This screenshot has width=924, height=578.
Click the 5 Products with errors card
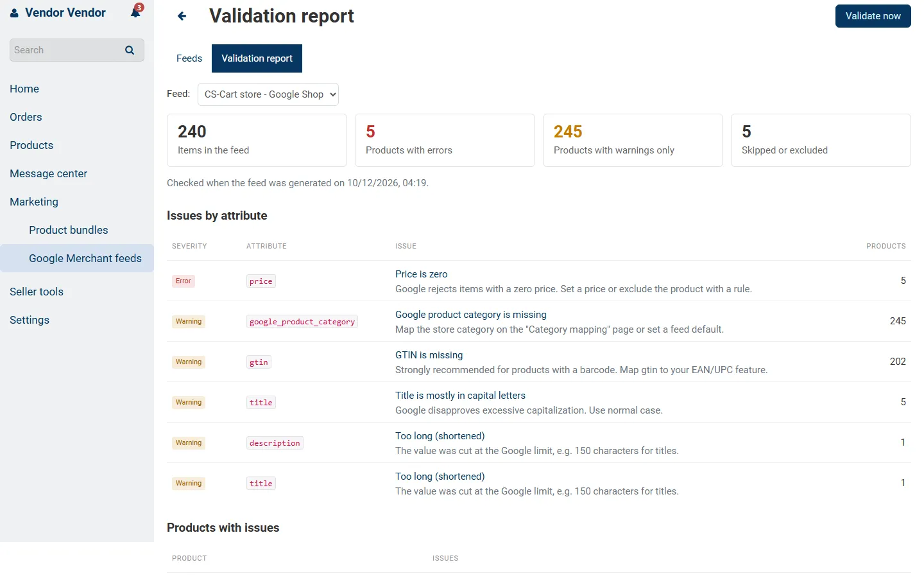(x=445, y=141)
